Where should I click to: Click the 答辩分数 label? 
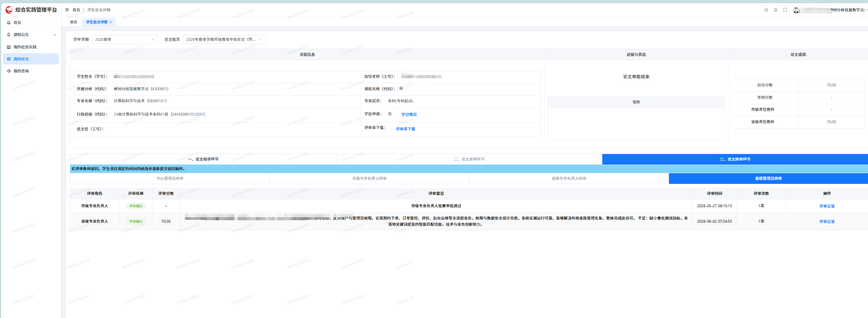[x=765, y=97]
